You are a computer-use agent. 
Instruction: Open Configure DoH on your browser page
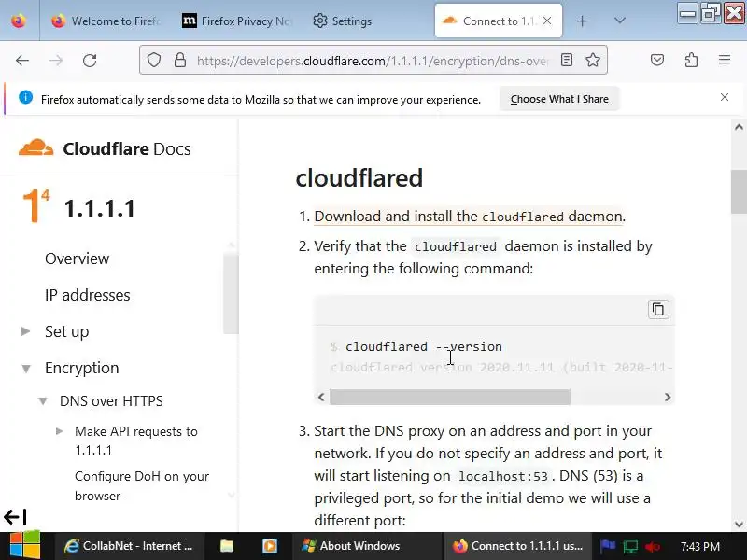(142, 486)
